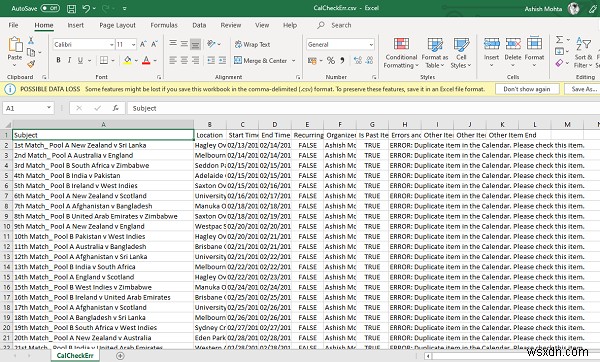Open the Font Color dropdown arrow
The image size is (600, 362).
click(155, 60)
